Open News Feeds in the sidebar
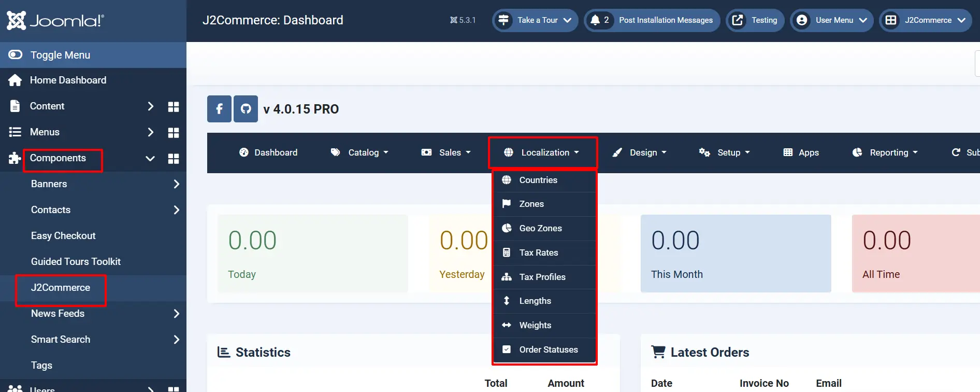This screenshot has width=980, height=392. click(57, 314)
